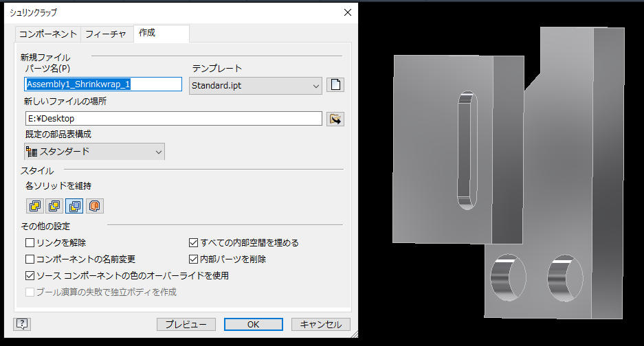Image resolution: width=644 pixels, height=346 pixels.
Task: Click the slotted hole on the 3D model
Action: pyautogui.click(x=467, y=150)
